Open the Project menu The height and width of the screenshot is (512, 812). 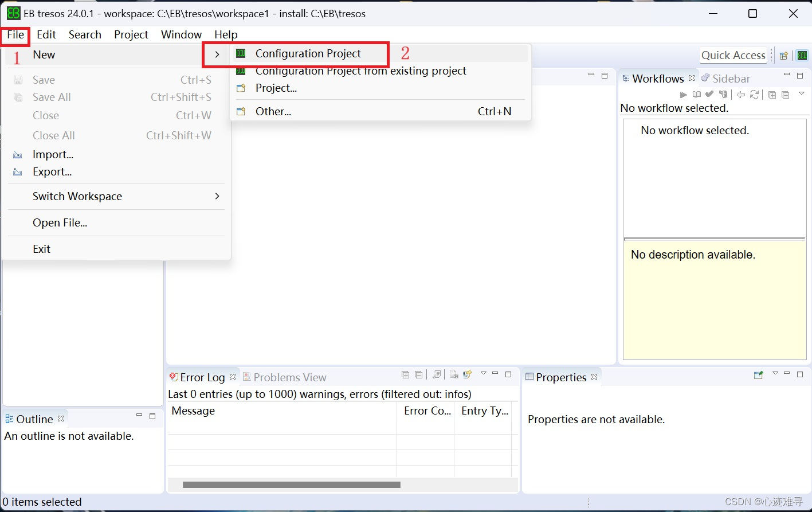coord(131,34)
